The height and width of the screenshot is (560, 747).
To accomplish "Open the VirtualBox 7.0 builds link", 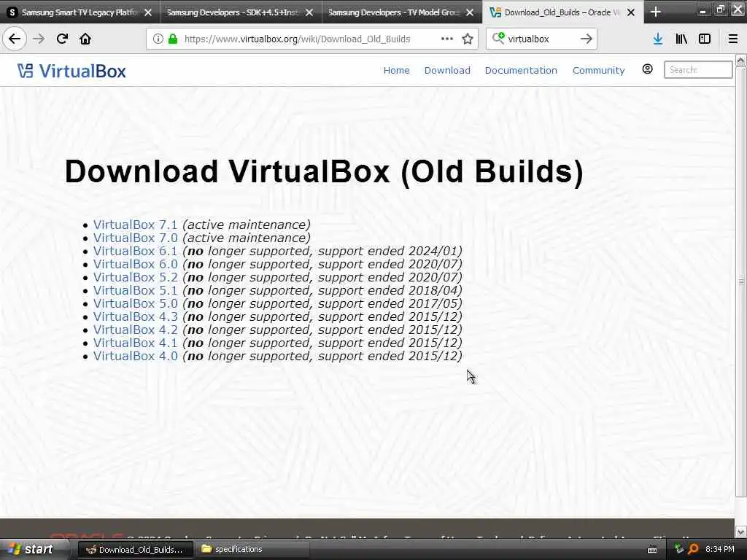I will [135, 238].
